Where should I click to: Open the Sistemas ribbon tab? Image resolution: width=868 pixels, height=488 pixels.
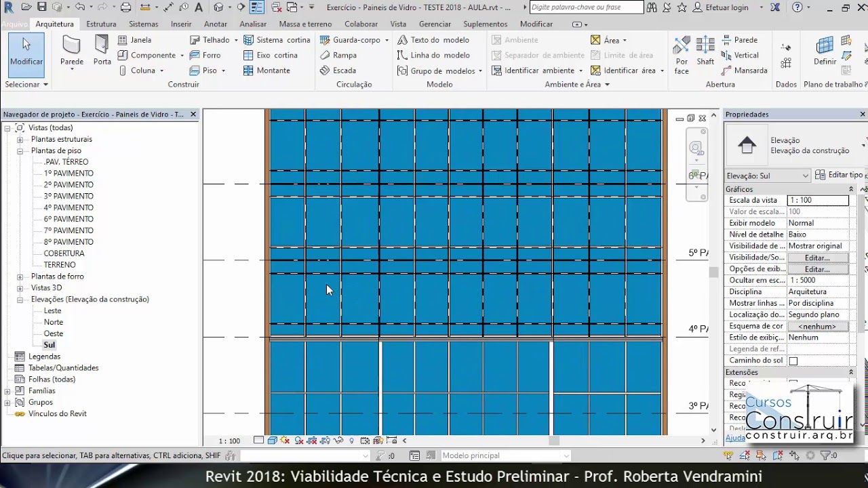point(144,24)
